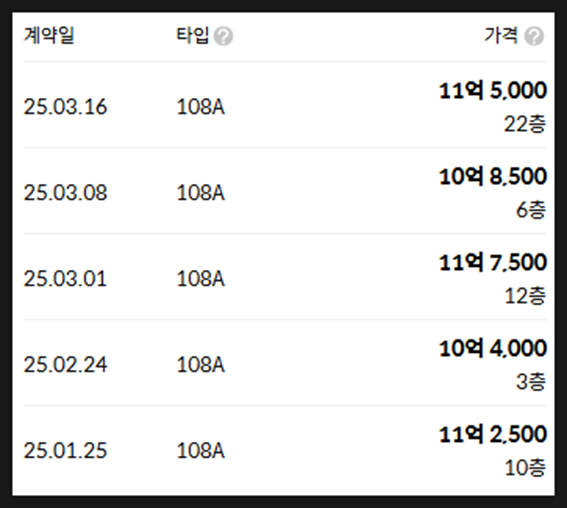Select the 6층 floor label
This screenshot has width=567, height=508.
click(531, 210)
